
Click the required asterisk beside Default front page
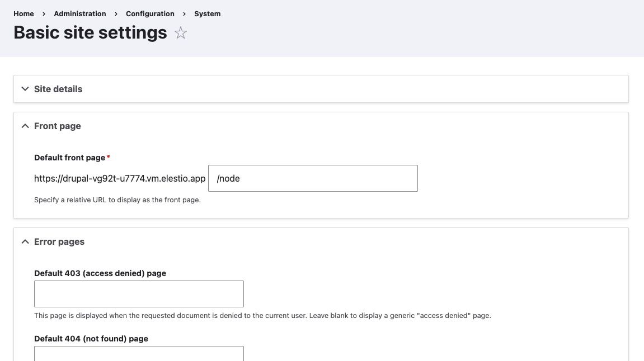[108, 157]
